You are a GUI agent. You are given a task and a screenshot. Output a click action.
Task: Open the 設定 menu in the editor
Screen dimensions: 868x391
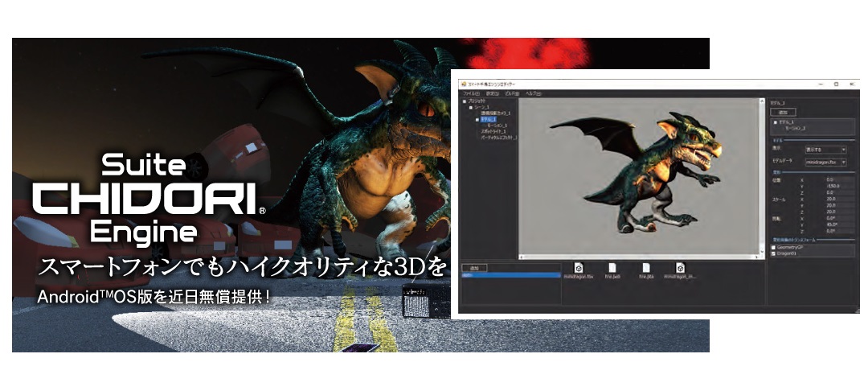coord(493,93)
